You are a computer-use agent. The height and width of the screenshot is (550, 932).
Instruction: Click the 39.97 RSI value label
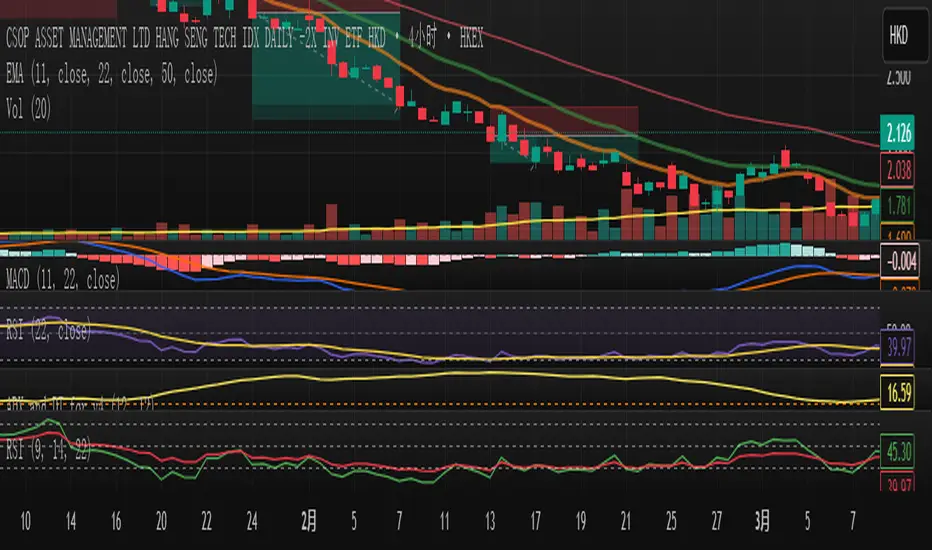[897, 347]
